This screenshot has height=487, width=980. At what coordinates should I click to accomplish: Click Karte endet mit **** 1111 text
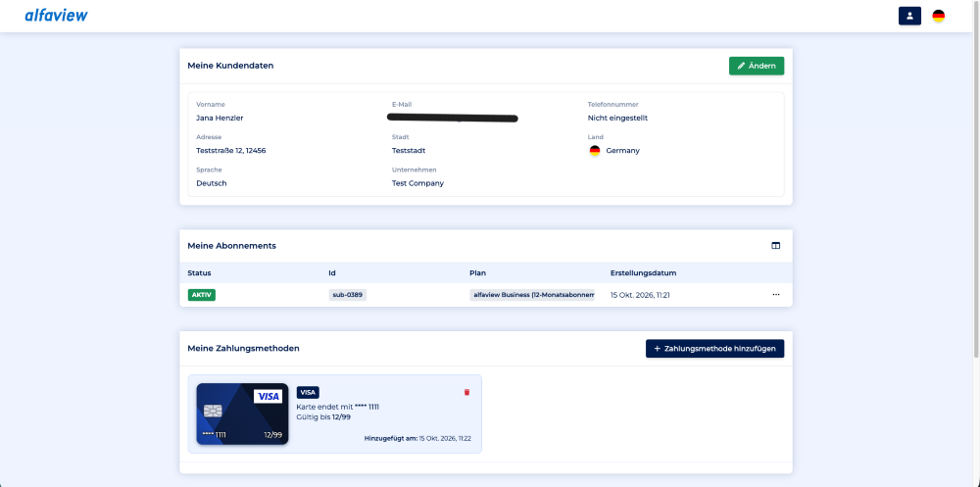tap(337, 407)
